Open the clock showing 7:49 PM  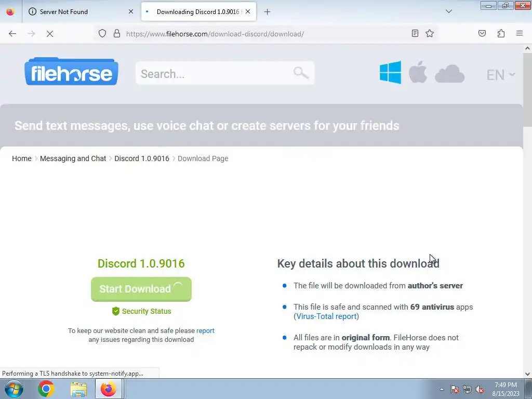tap(506, 389)
